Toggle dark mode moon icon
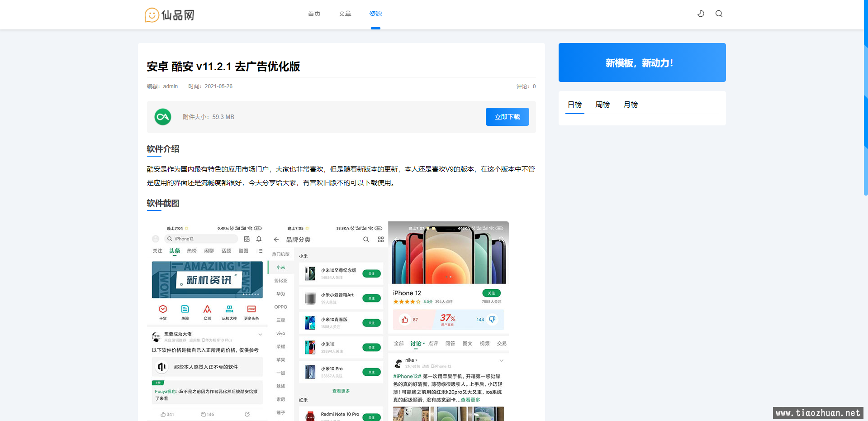Screen dimensions: 868x421 pyautogui.click(x=701, y=14)
